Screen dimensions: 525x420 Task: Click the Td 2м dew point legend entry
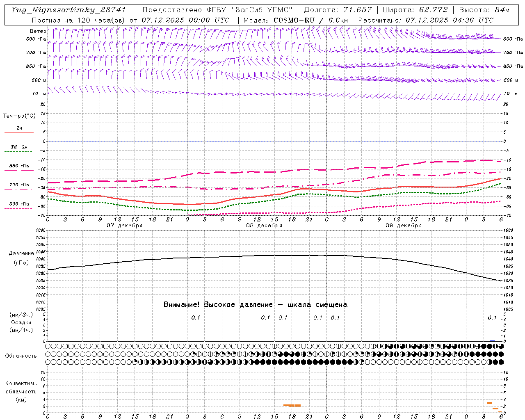point(19,147)
